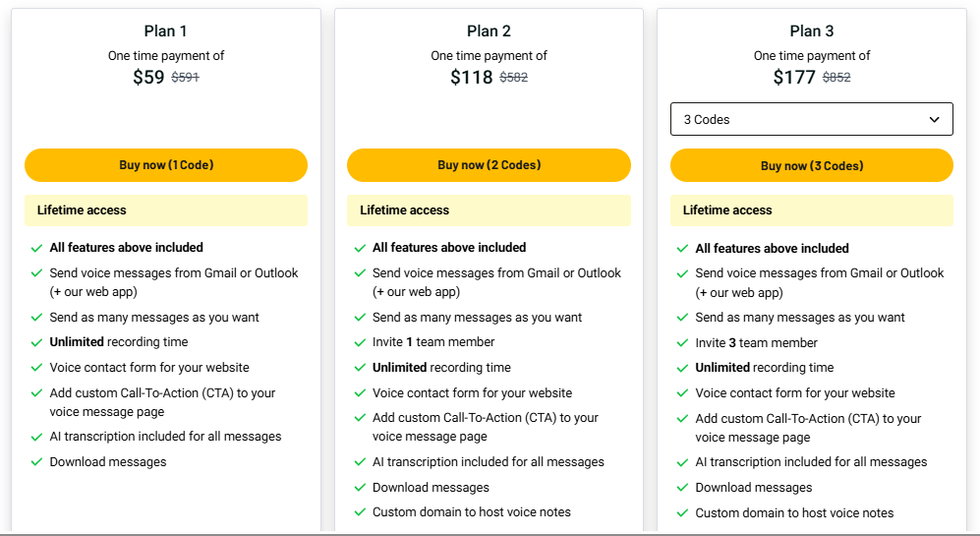980x536 pixels.
Task: Click the $177 price in Plan 3
Action: (794, 77)
